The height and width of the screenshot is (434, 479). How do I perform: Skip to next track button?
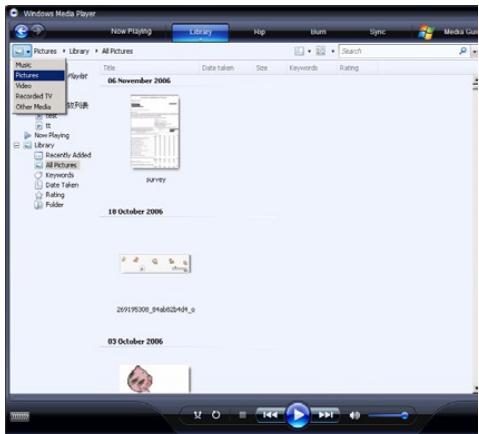(x=325, y=415)
